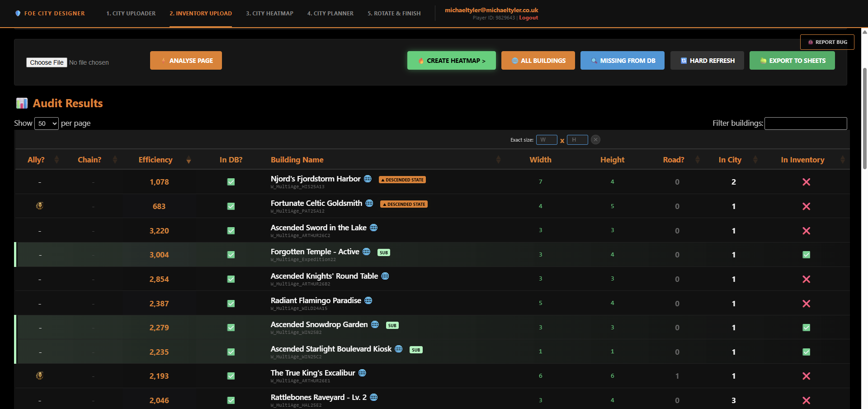The height and width of the screenshot is (409, 868).
Task: Open 5. Rotate & Finish tab
Action: (x=394, y=14)
